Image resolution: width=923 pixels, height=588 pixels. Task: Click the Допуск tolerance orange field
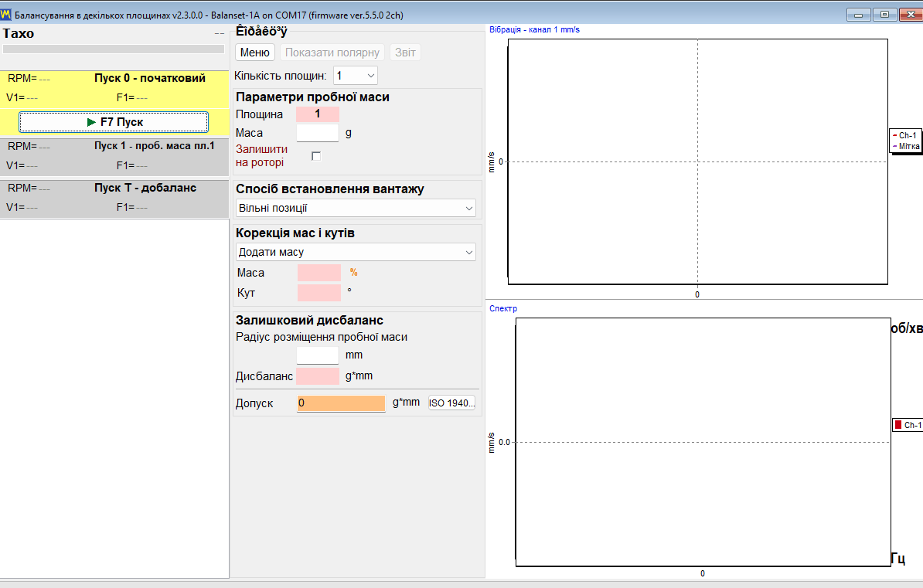[x=341, y=403]
